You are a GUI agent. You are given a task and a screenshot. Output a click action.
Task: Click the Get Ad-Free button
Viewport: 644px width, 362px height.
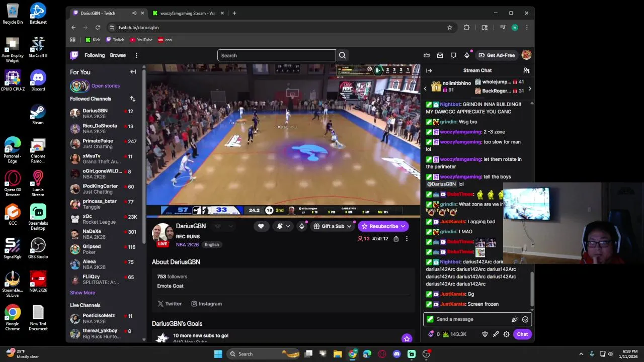coord(497,55)
